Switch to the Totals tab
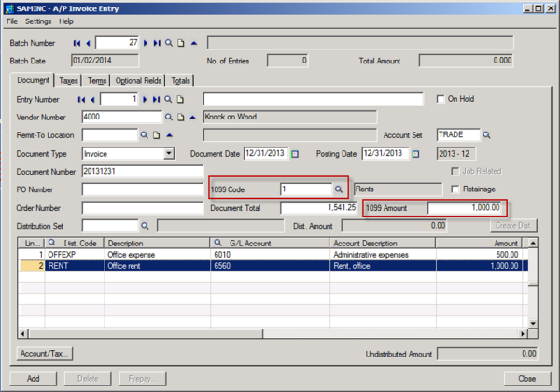Viewport: 560px width, 392px height. pyautogui.click(x=180, y=81)
